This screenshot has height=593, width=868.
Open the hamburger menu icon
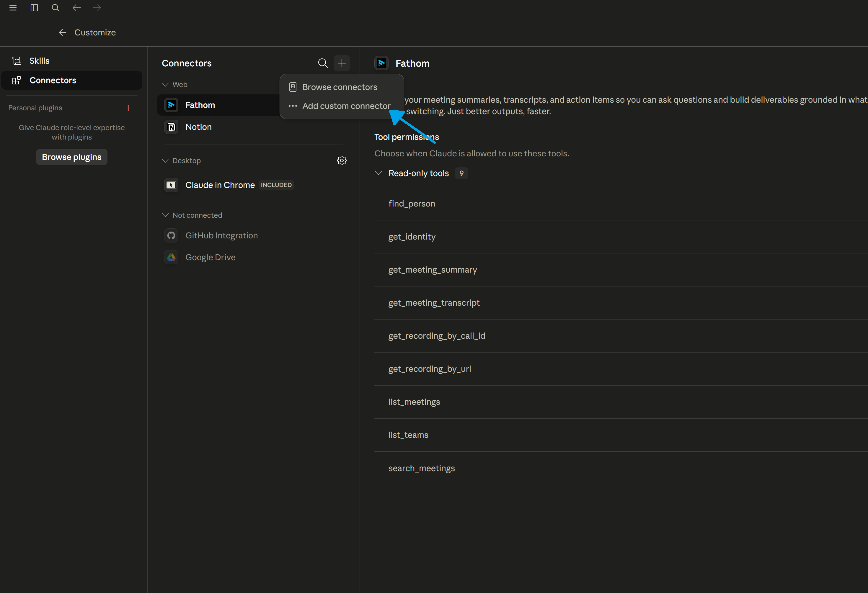coord(13,8)
